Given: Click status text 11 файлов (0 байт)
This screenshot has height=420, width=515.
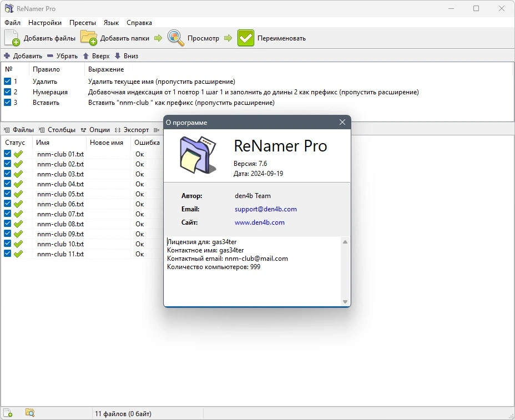Looking at the screenshot, I should tap(123, 414).
